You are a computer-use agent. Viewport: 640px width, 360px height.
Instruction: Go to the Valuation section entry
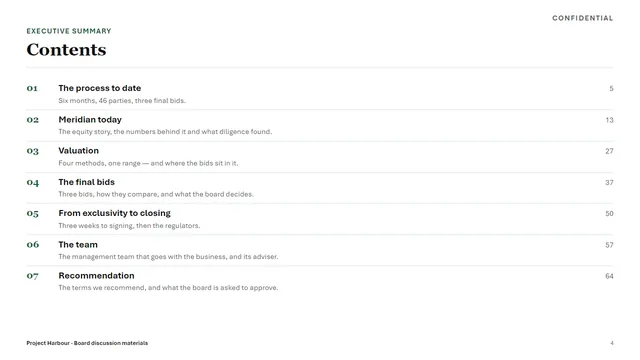click(x=78, y=151)
